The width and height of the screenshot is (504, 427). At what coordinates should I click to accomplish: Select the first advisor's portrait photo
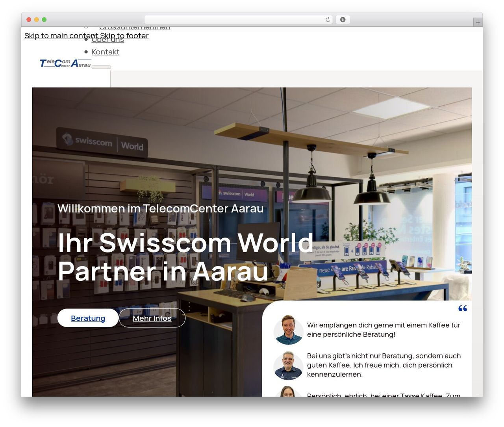pos(288,330)
